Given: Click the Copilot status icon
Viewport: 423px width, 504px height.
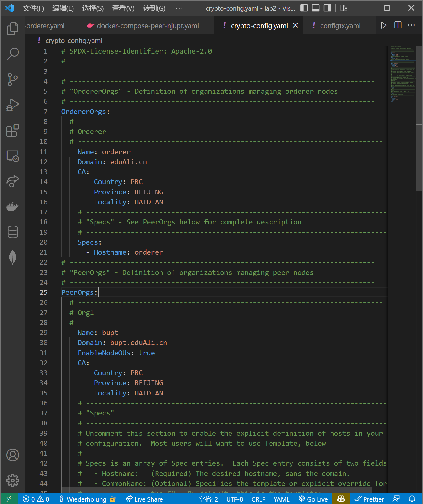Looking at the screenshot, I should click(x=341, y=499).
